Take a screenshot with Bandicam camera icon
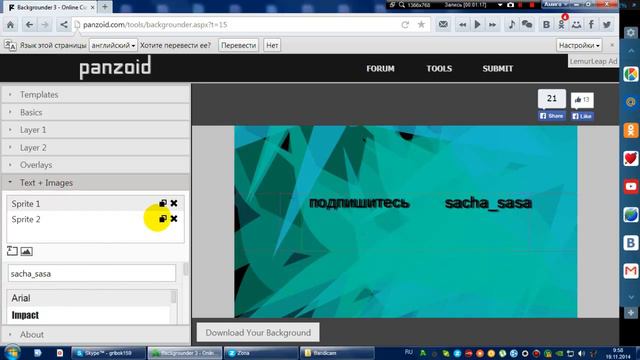640x360 pixels. tap(511, 5)
